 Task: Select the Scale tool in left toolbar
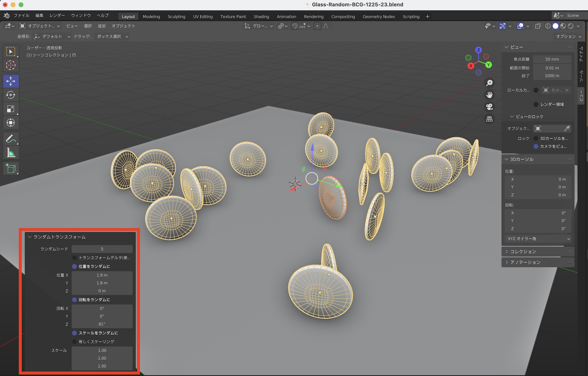tap(11, 109)
